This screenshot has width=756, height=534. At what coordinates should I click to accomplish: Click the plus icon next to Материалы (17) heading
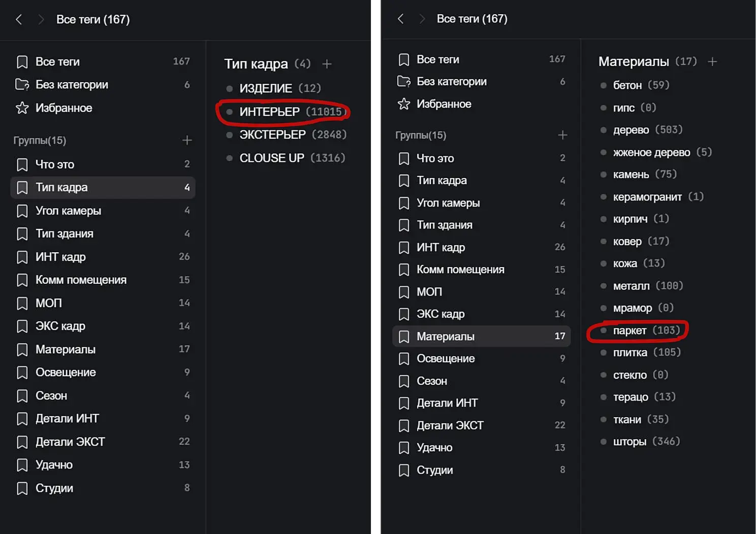coord(712,61)
